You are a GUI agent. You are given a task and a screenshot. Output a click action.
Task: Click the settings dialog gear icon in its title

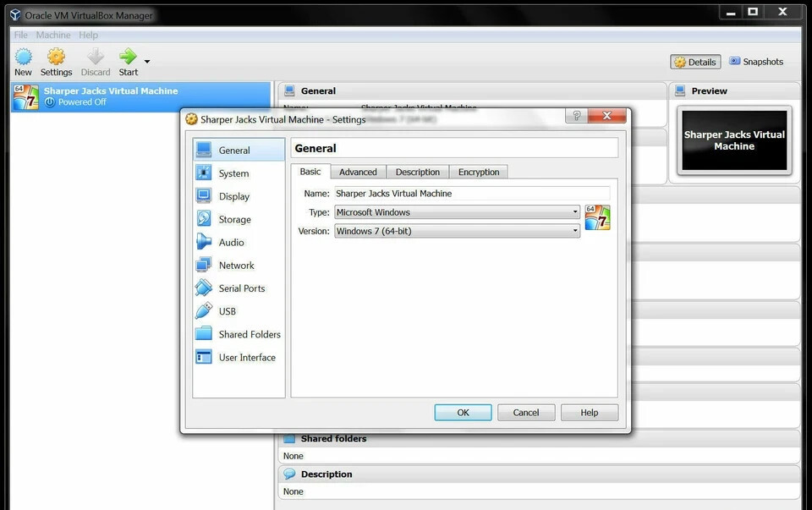[192, 119]
